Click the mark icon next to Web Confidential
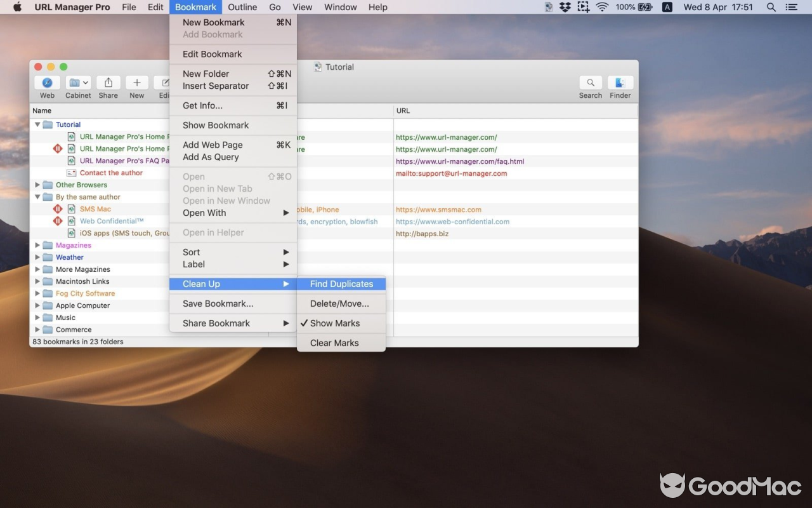812x508 pixels. point(58,221)
